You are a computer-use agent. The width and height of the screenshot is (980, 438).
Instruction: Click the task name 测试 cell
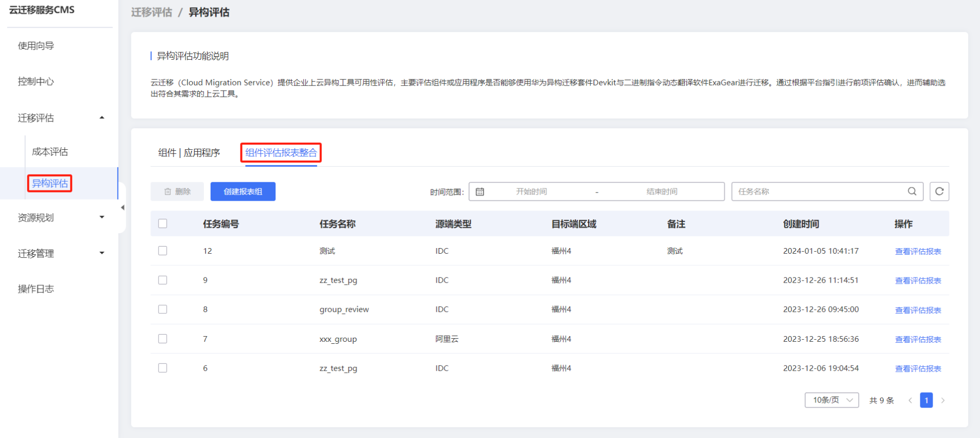(327, 251)
